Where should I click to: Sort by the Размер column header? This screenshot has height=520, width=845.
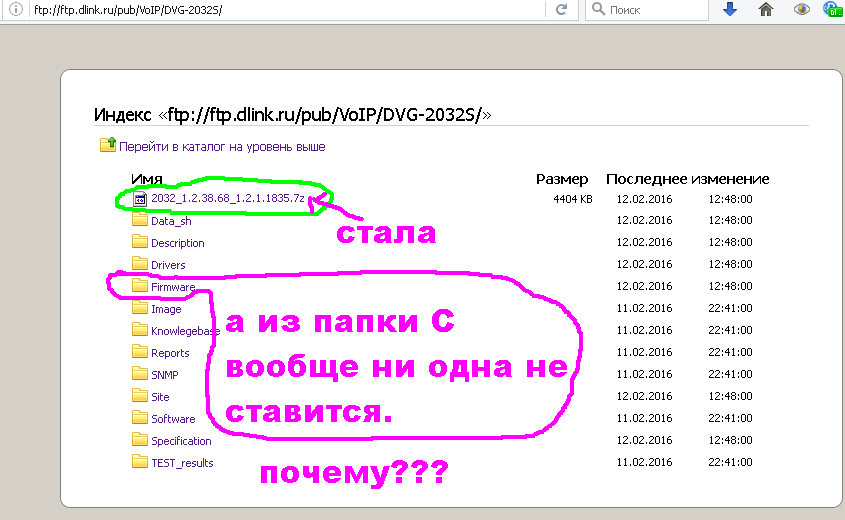click(562, 179)
